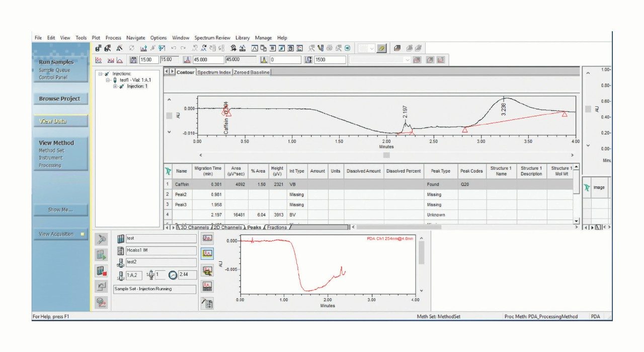Click the green-arrow run samples icon
This screenshot has height=352, width=644.
coord(101,255)
